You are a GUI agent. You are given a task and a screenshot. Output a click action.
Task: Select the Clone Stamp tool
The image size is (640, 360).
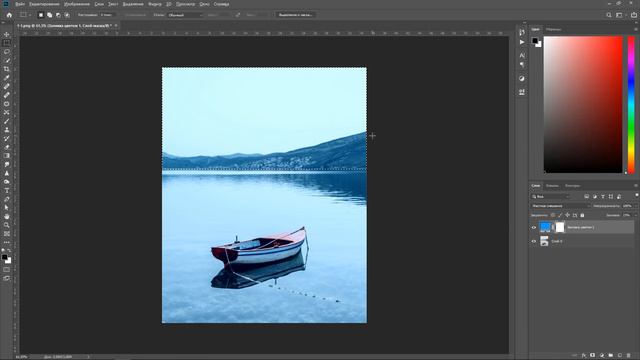pos(7,130)
